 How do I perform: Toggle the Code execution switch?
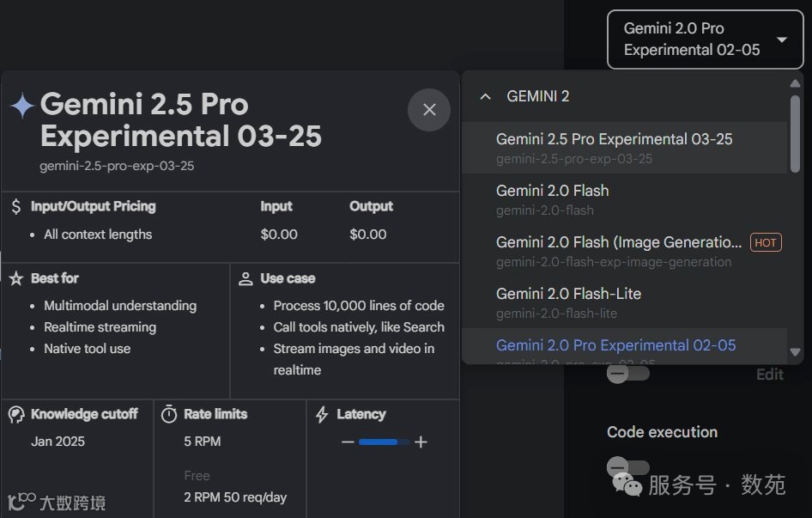pyautogui.click(x=627, y=467)
